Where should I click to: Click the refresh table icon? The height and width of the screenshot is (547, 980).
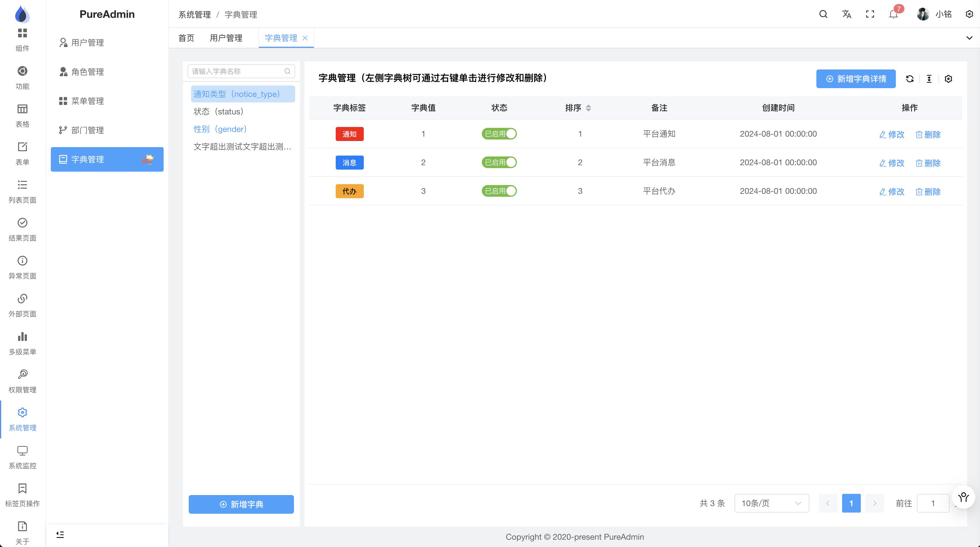(x=910, y=79)
